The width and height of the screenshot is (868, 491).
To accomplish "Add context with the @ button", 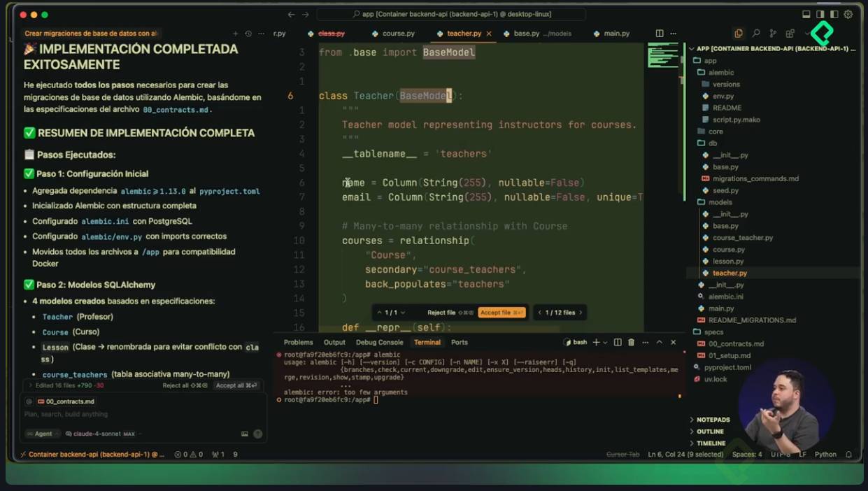I will tap(29, 401).
